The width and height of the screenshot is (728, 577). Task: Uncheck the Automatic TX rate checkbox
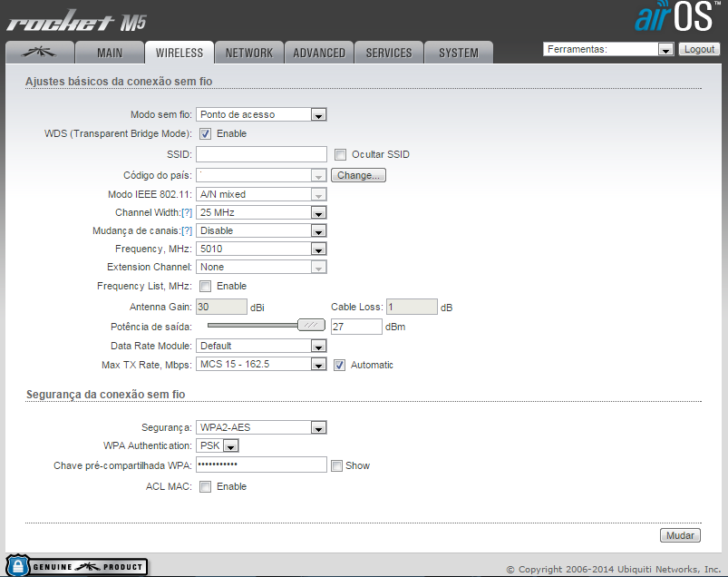[339, 365]
